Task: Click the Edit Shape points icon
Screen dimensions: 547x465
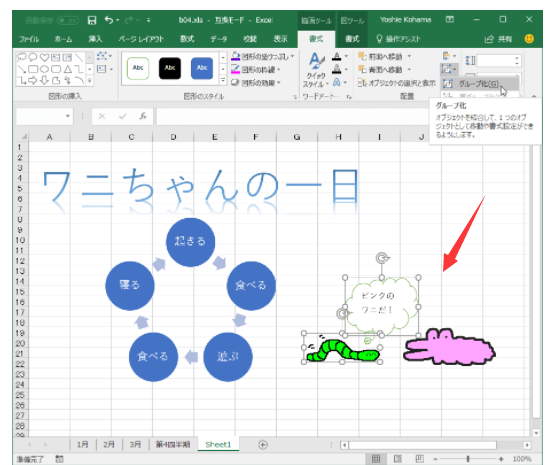Action: [x=103, y=56]
